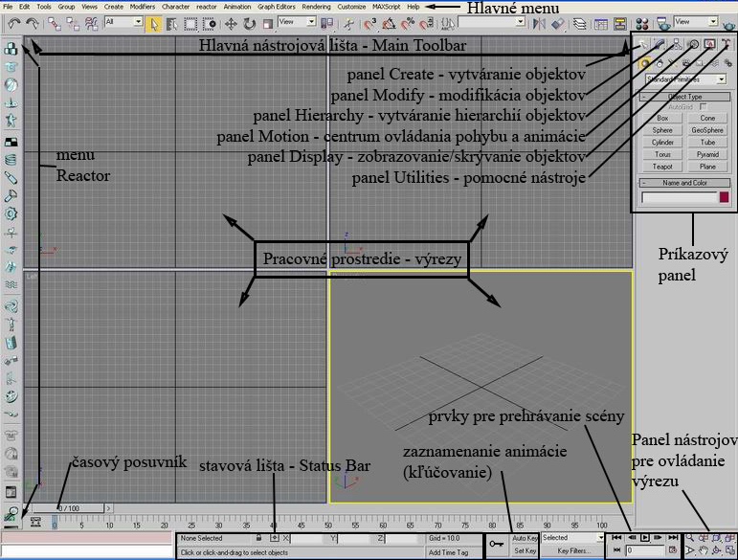Viewport: 738px width, 560px height.
Task: Toggle Auto Key animation mode
Action: pyautogui.click(x=525, y=538)
